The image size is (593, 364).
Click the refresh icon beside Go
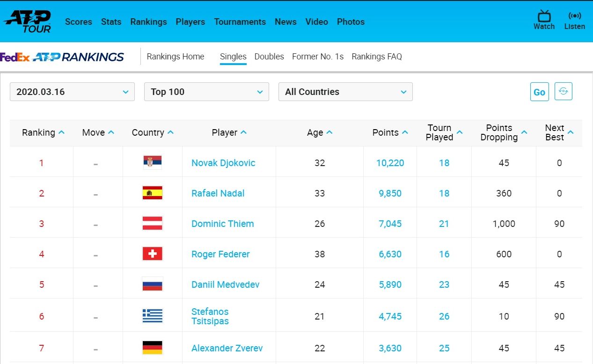(x=563, y=91)
